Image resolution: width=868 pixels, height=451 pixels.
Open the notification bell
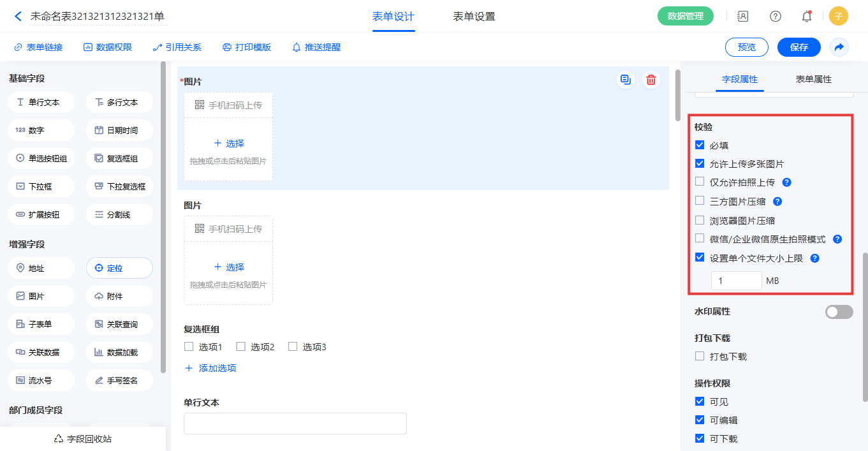(807, 17)
